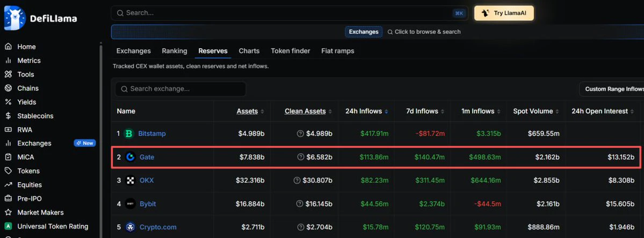The width and height of the screenshot is (644, 238).
Task: Open the Crypto.com exchange link
Action: click(158, 227)
